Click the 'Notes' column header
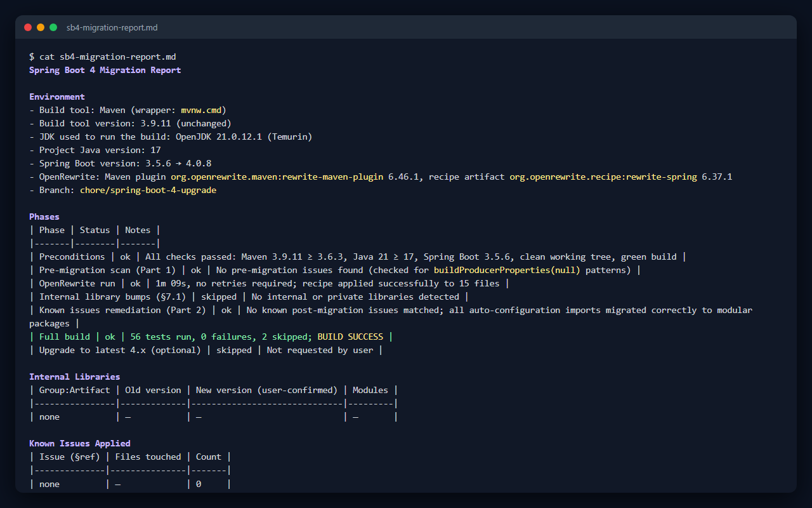This screenshot has height=508, width=812. tap(138, 230)
